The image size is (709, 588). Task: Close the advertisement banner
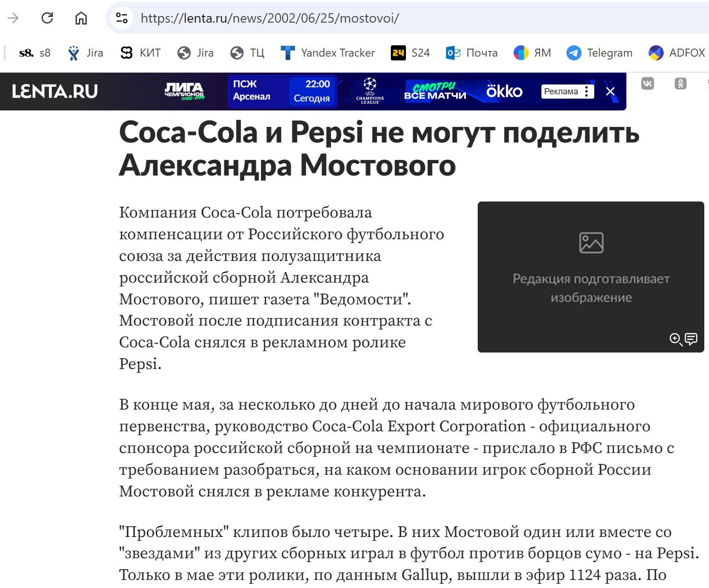click(x=610, y=92)
